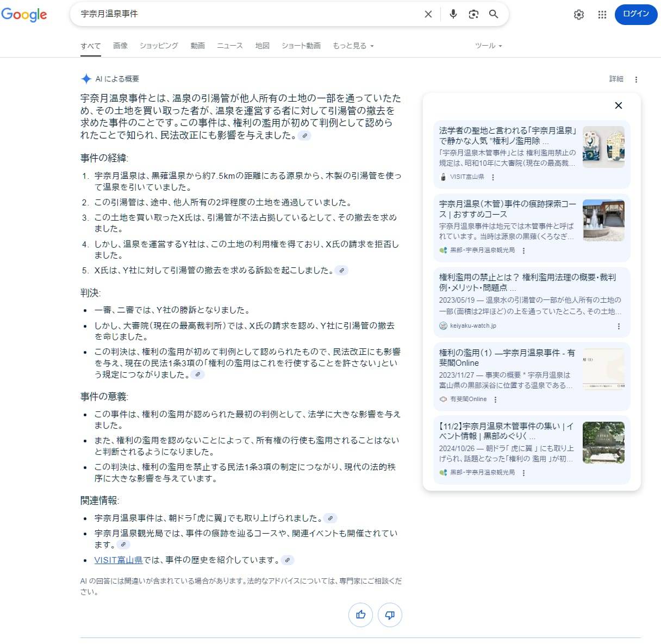The width and height of the screenshot is (661, 644).
Task: Give a thumbs down to the AI overview
Action: click(390, 615)
